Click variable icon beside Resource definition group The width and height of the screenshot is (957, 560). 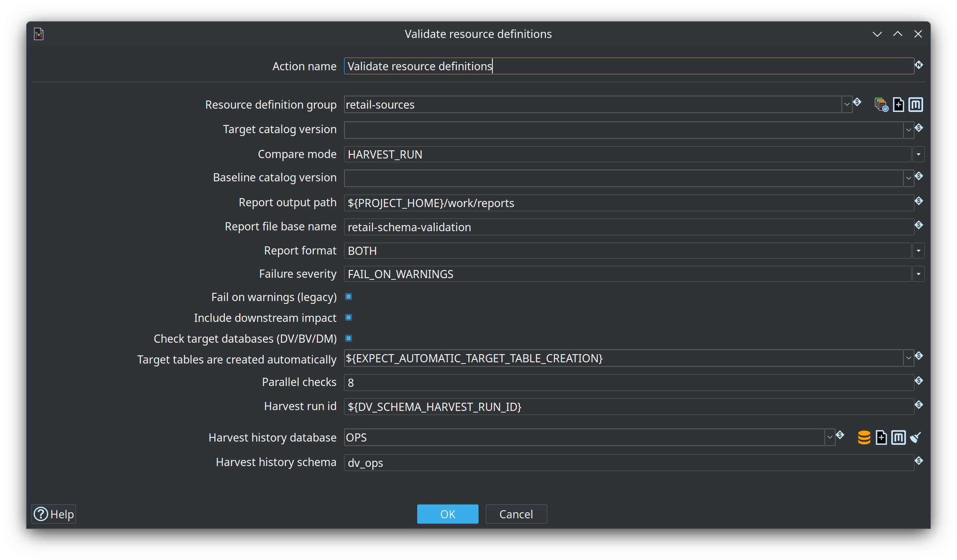point(857,102)
